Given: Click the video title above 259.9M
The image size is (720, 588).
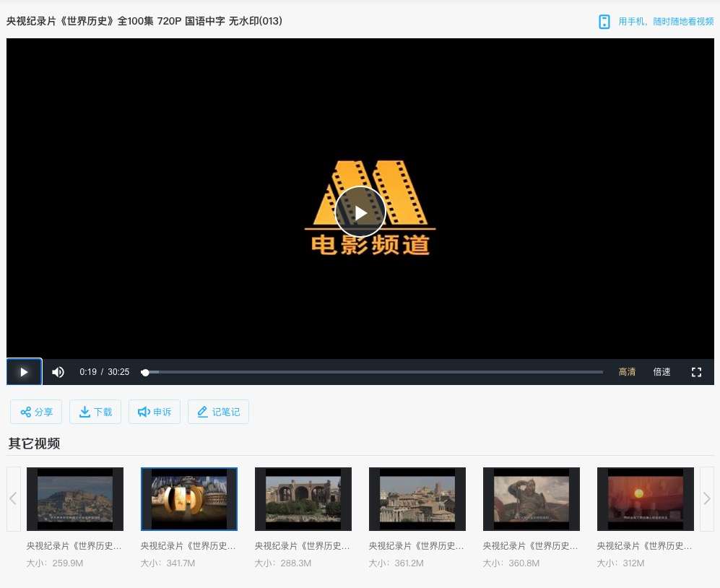Looking at the screenshot, I should click(x=74, y=545).
